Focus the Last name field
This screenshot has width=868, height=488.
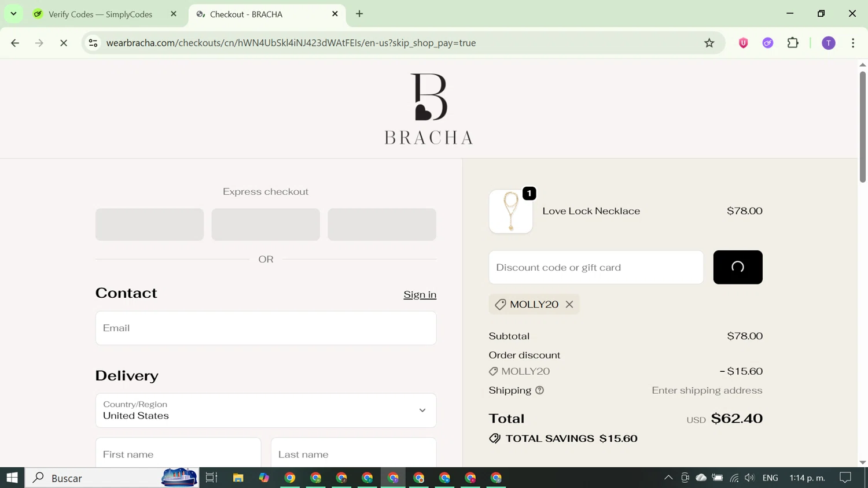(354, 453)
